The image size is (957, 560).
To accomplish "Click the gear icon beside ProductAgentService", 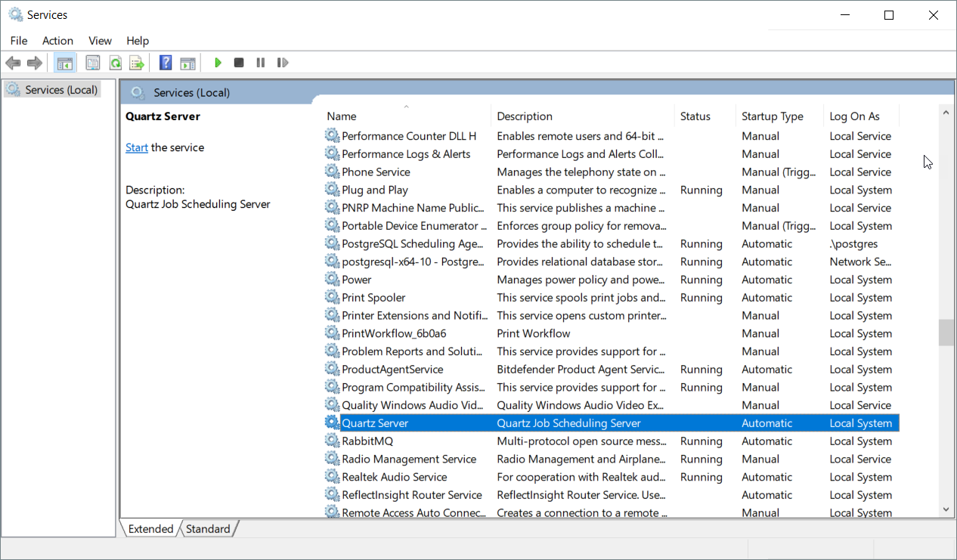I will (332, 369).
